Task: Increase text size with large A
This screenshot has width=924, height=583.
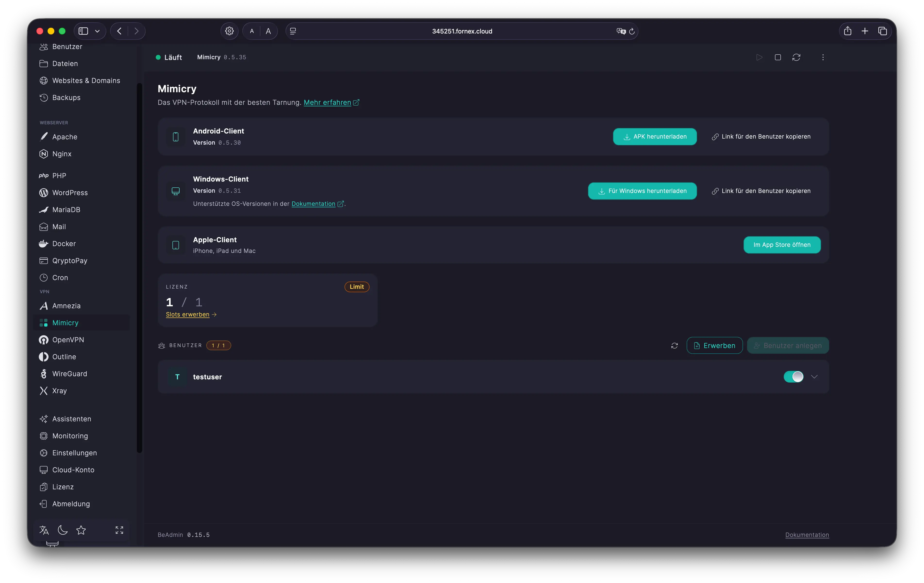Action: point(268,31)
